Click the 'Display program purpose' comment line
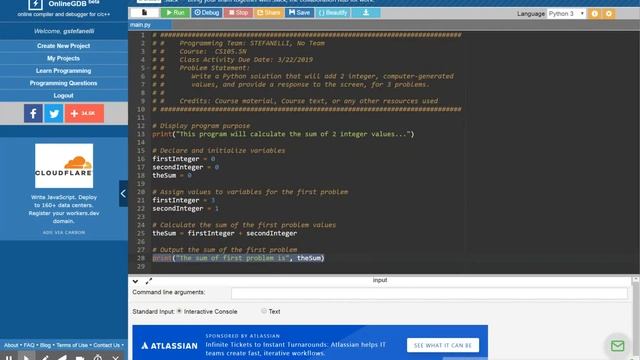The height and width of the screenshot is (360, 640). (201, 126)
